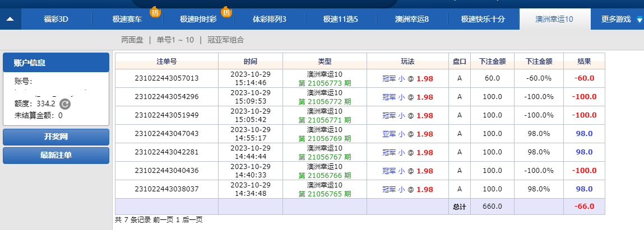Go to 前一页 in the pagination

[x=163, y=220]
